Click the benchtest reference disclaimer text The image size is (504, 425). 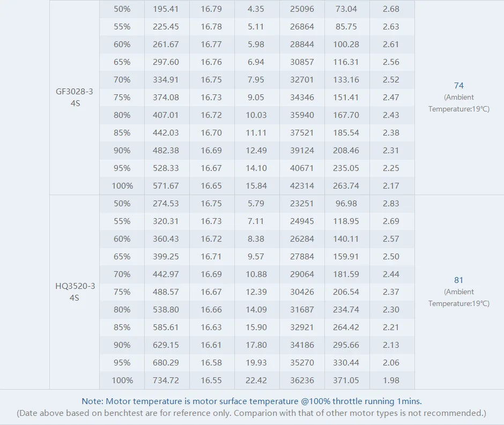[x=251, y=413]
